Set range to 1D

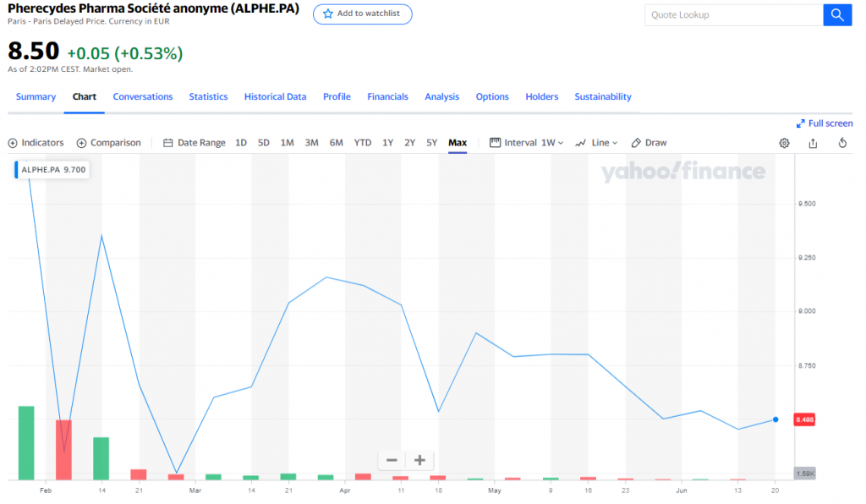(241, 143)
